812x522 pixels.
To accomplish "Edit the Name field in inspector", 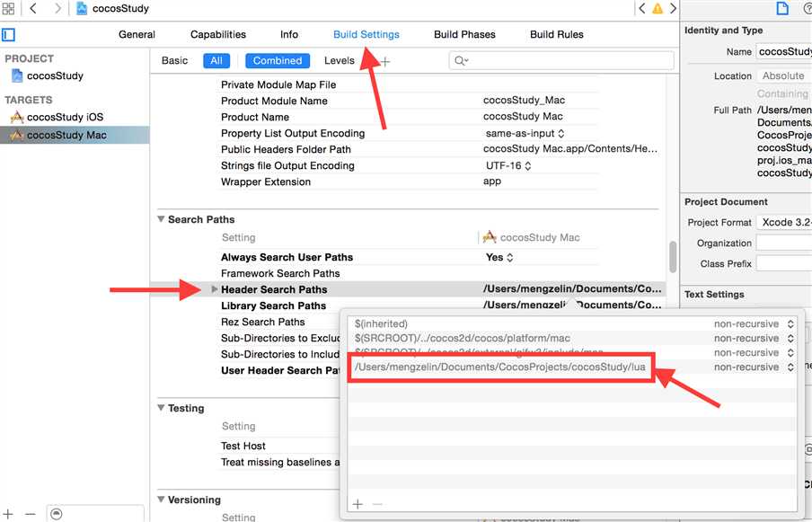I will coord(784,52).
